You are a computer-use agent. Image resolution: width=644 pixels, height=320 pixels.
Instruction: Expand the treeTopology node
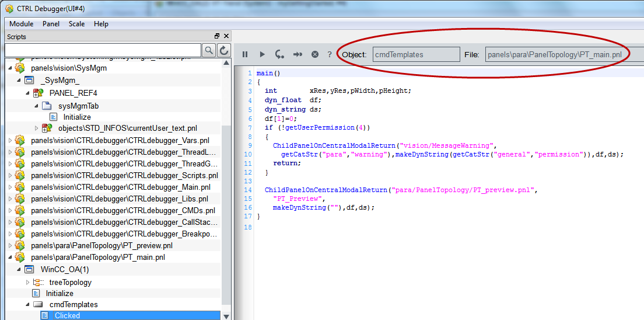(28, 283)
